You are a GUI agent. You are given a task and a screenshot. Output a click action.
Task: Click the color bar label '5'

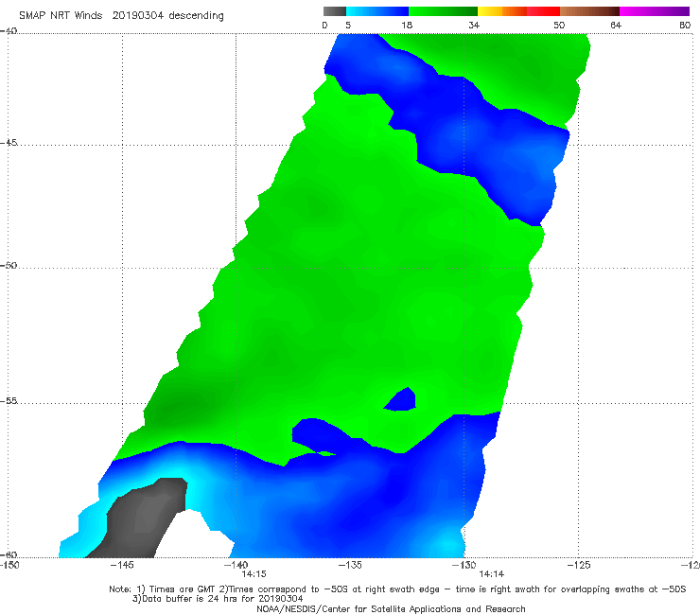pyautogui.click(x=348, y=25)
